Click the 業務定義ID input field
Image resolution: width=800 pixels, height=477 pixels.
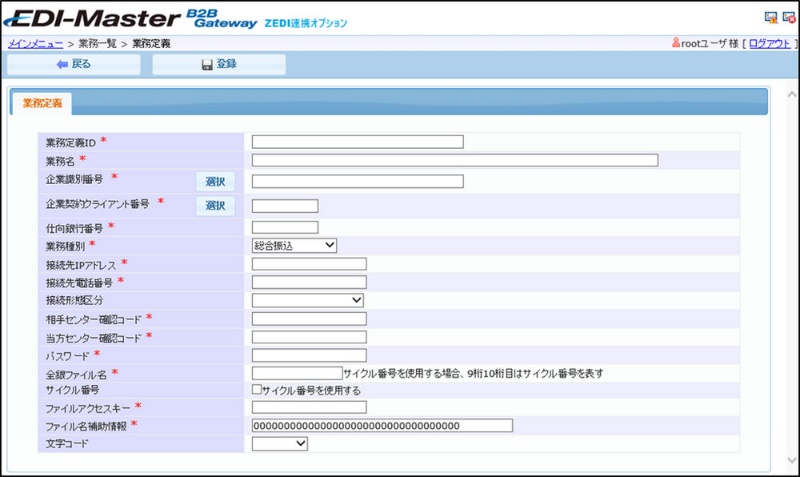tap(357, 142)
